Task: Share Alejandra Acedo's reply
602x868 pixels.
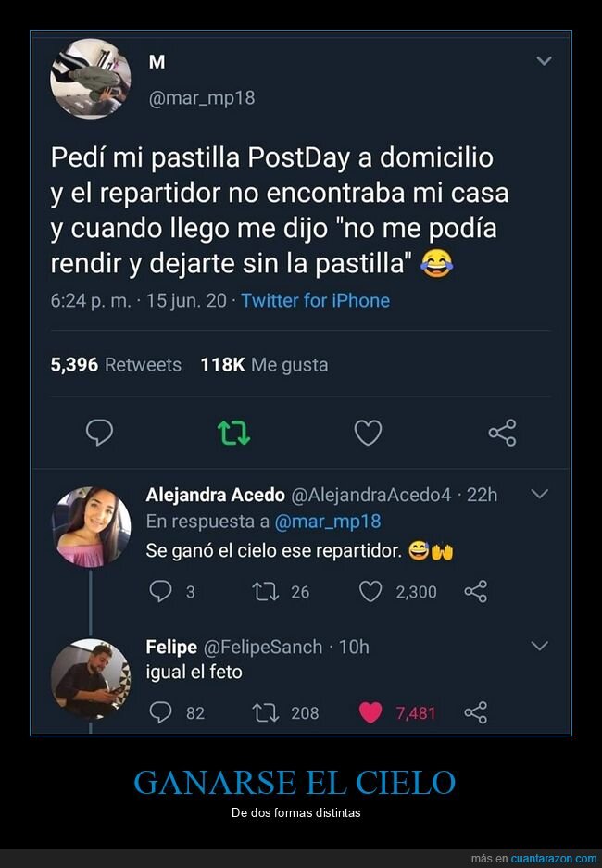Action: coord(475,591)
